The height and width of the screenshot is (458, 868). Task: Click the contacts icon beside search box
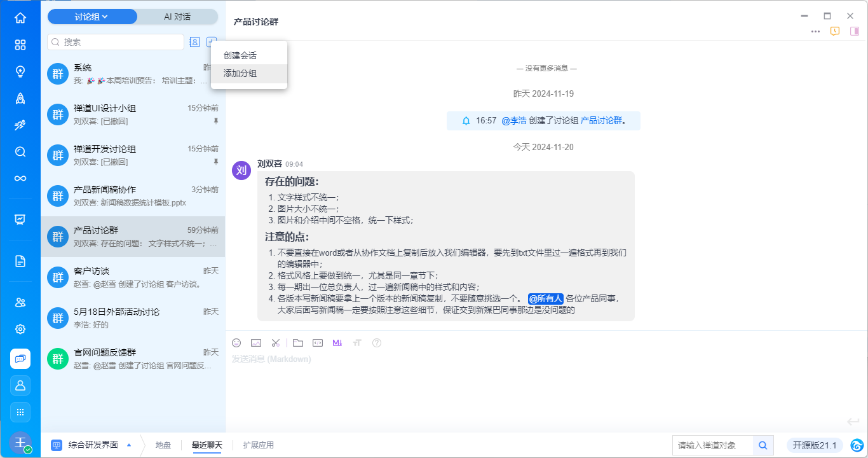pyautogui.click(x=194, y=42)
